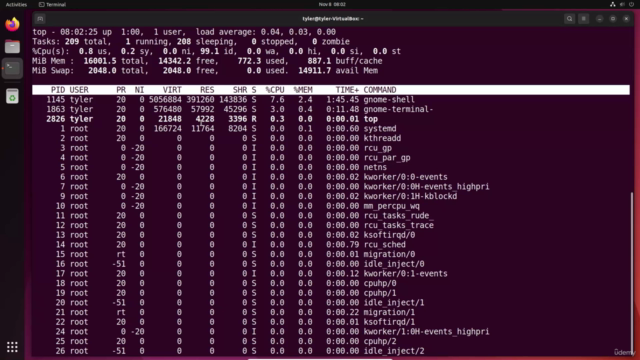
Task: Click the TIME+ column header
Action: point(347,90)
